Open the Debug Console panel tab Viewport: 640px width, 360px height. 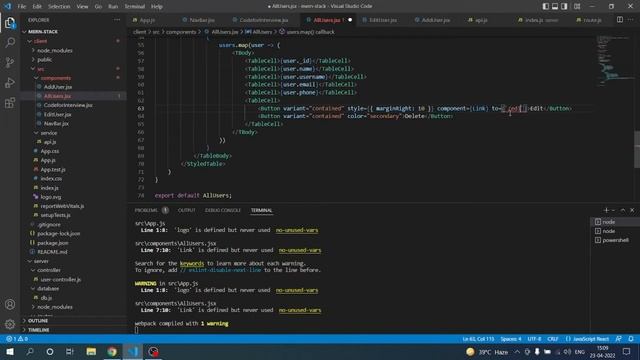[x=222, y=210]
